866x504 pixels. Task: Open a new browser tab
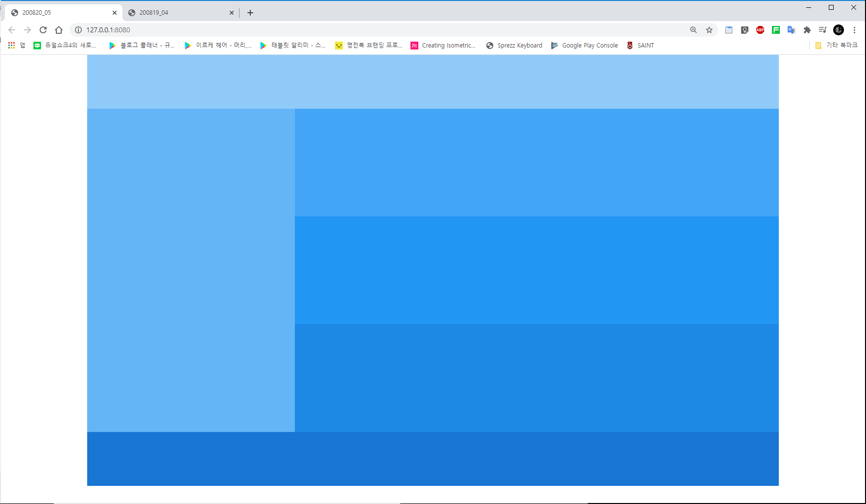click(250, 13)
